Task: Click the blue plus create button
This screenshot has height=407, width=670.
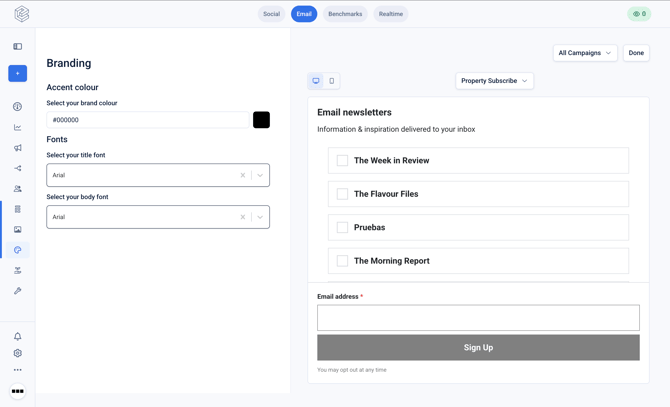Action: (18, 73)
